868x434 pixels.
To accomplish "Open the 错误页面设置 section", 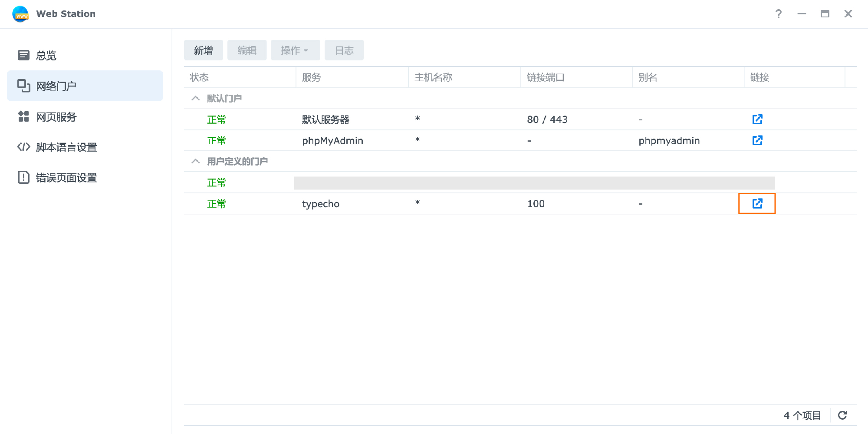I will tap(66, 178).
